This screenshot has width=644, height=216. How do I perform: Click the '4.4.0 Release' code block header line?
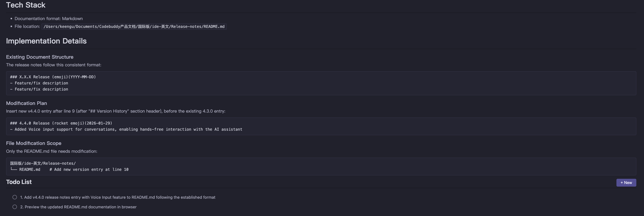click(x=61, y=123)
